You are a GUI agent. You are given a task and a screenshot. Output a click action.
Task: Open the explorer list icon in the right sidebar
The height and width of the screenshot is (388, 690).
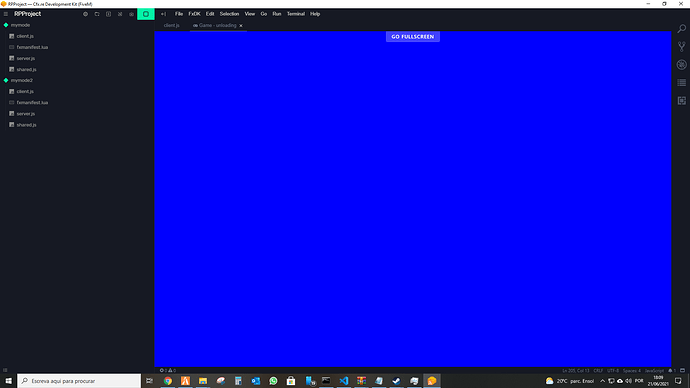(x=681, y=83)
